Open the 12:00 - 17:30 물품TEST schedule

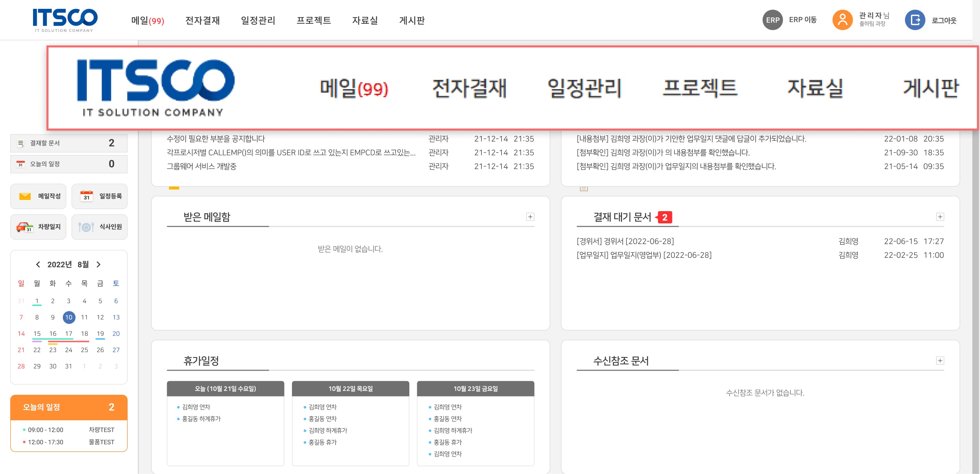click(69, 442)
